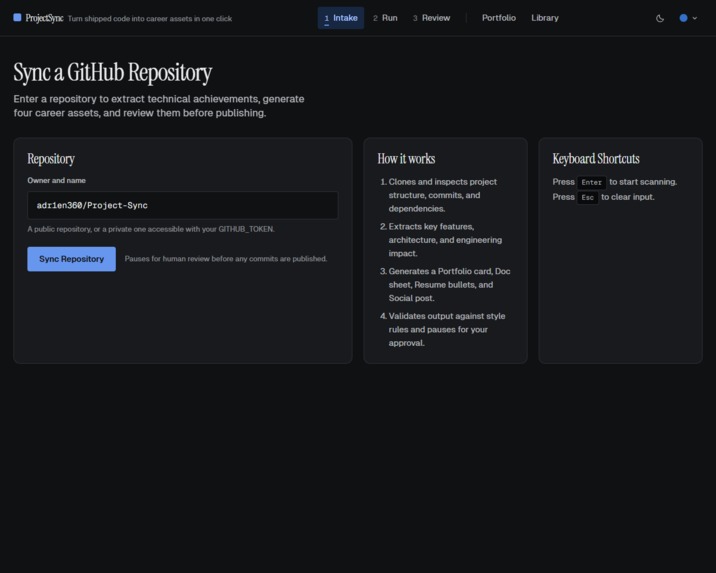Screen dimensions: 716x573
Task: Click the 'How it works' heading
Action: coord(406,158)
